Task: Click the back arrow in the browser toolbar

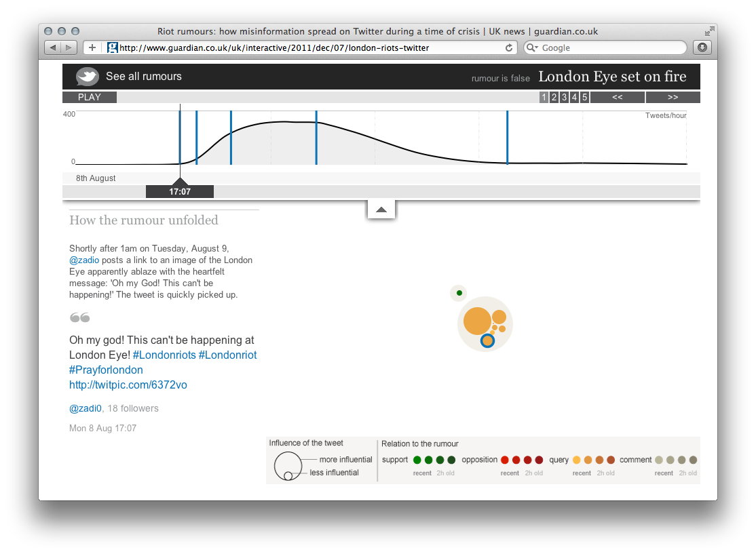Action: (52, 47)
